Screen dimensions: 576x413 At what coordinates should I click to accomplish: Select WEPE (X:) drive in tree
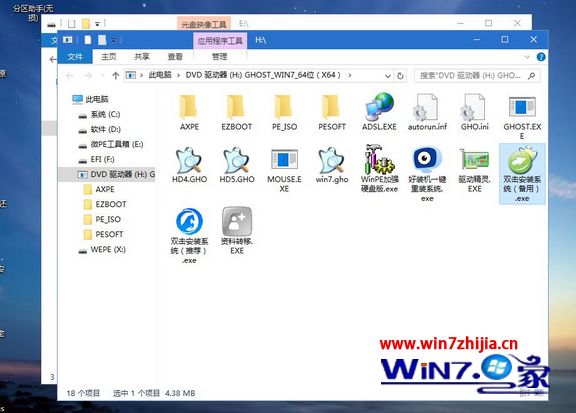102,249
